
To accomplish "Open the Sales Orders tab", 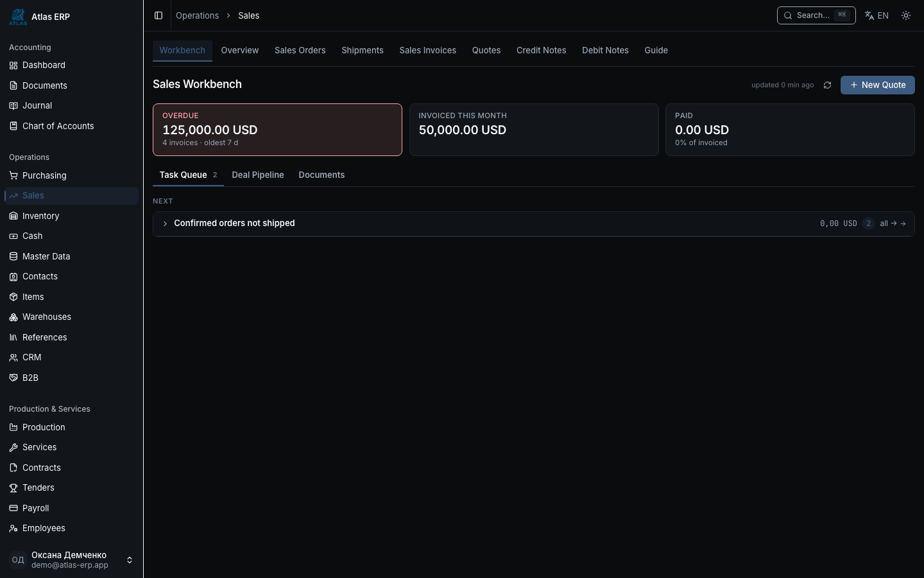I will [300, 51].
